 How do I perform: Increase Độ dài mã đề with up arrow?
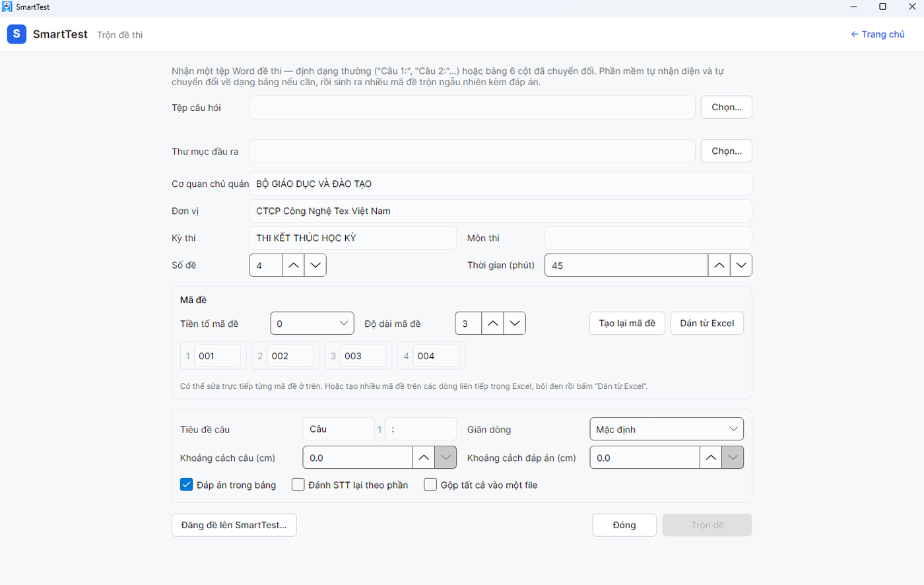(492, 324)
